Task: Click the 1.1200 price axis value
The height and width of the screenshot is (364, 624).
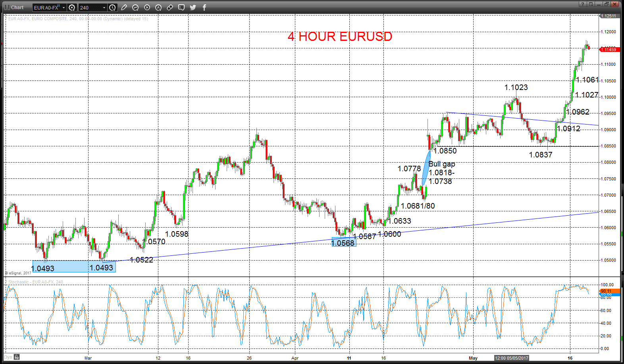Action: pos(609,32)
